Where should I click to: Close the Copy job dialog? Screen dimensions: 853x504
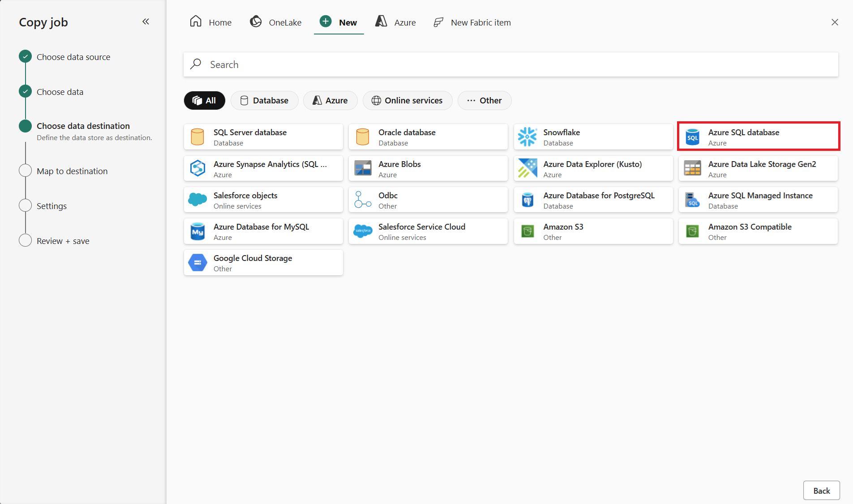tap(835, 22)
